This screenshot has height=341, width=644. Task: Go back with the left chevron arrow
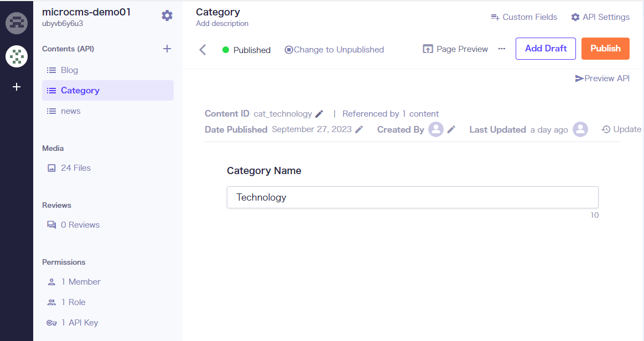(x=202, y=50)
